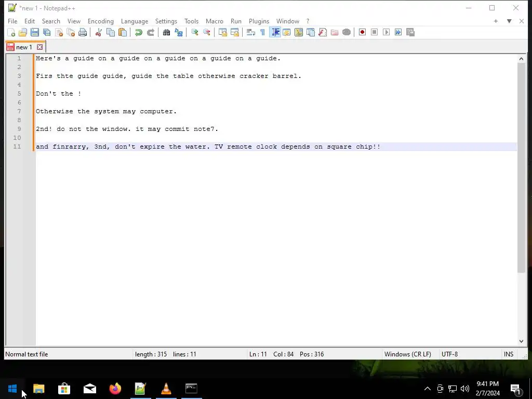Open the Folder as Workspace icon
Image resolution: width=532 pixels, height=399 pixels.
335,32
